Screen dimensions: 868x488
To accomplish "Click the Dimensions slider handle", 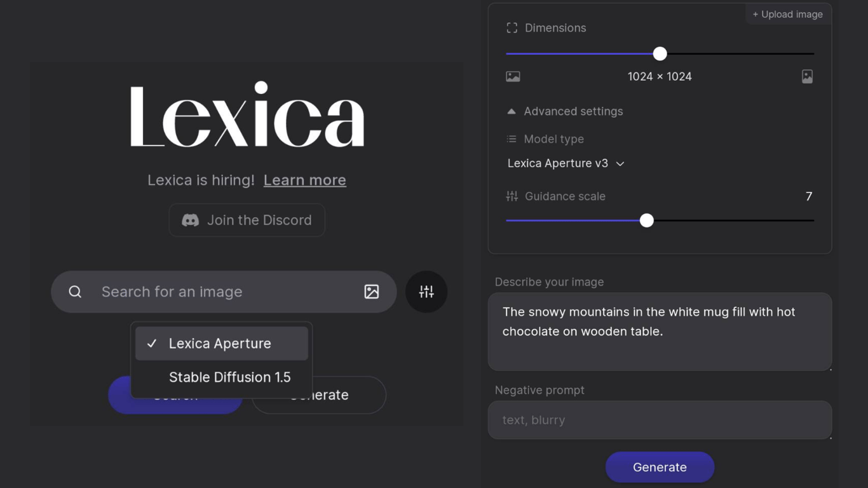I will point(660,54).
